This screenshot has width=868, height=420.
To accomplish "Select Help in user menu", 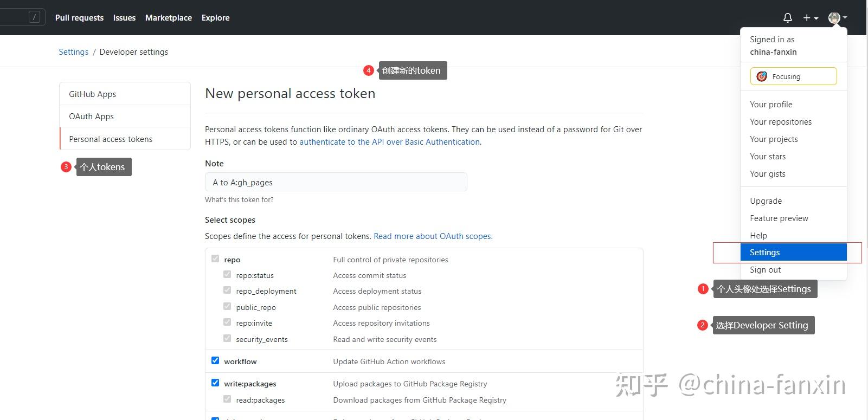I will point(794,236).
